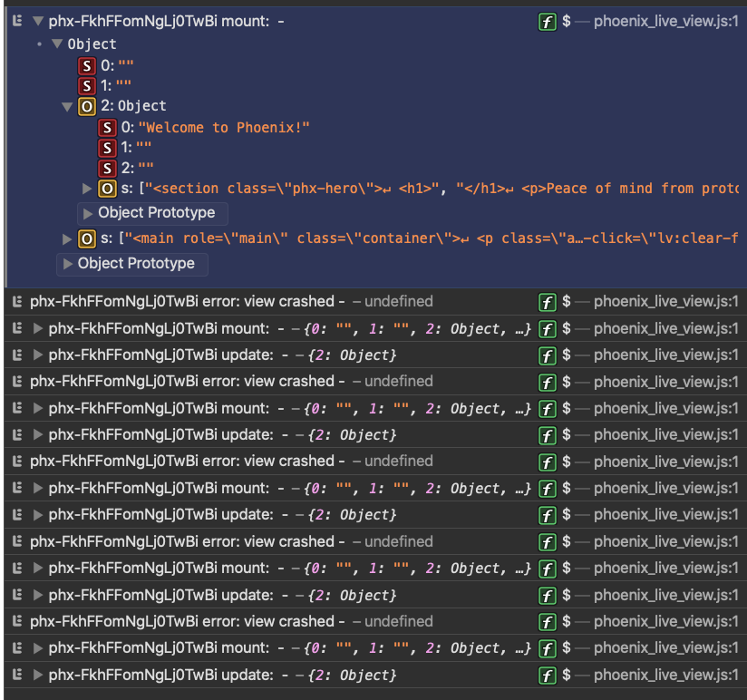Expand the first collapsed mount log entry
The width and height of the screenshot is (747, 700).
[x=38, y=328]
